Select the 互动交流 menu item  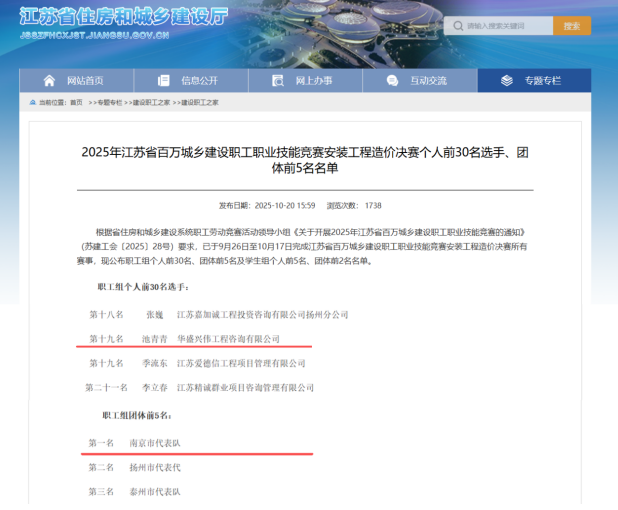point(429,81)
